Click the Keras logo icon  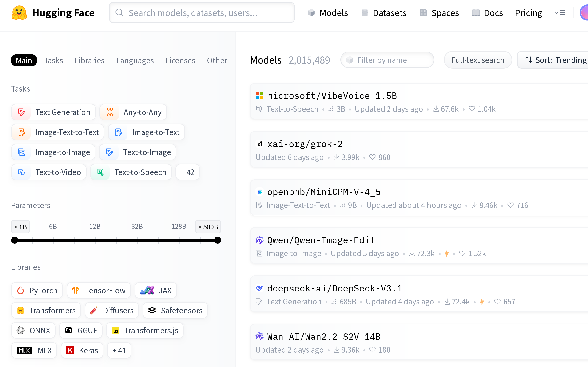70,351
